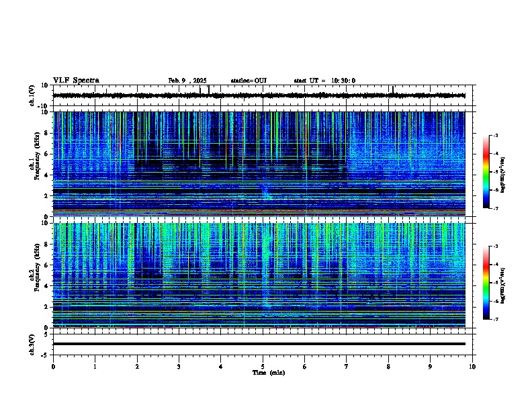This screenshot has width=532, height=411.
Task: Click the ch.1 color bar 'log(PSD)' unit label
Action: (503, 175)
